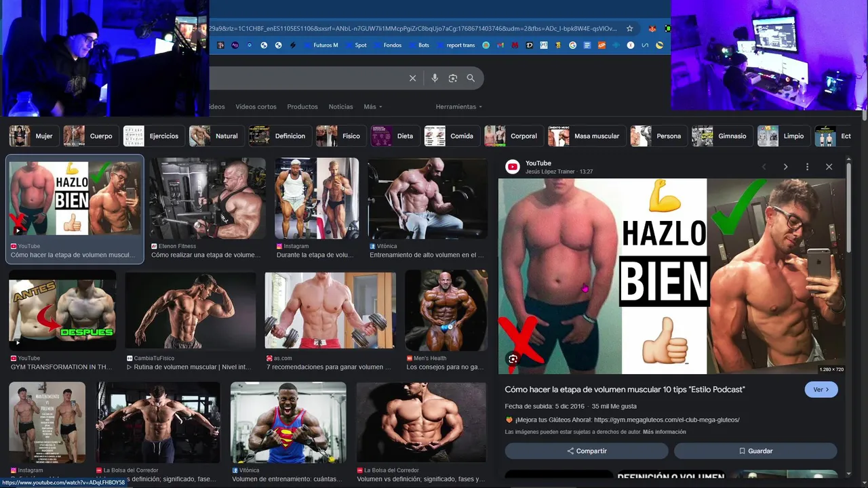Open the Bots bookmark folder
868x488 pixels.
(x=419, y=45)
